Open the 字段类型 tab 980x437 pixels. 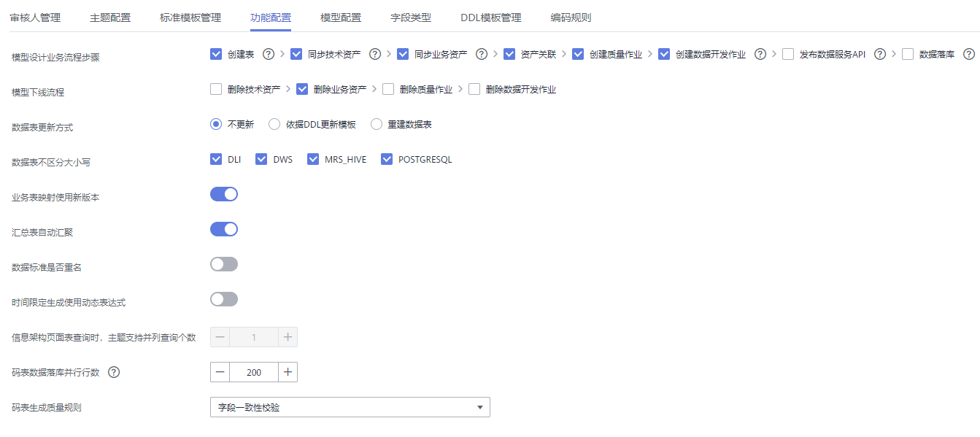coord(411,18)
